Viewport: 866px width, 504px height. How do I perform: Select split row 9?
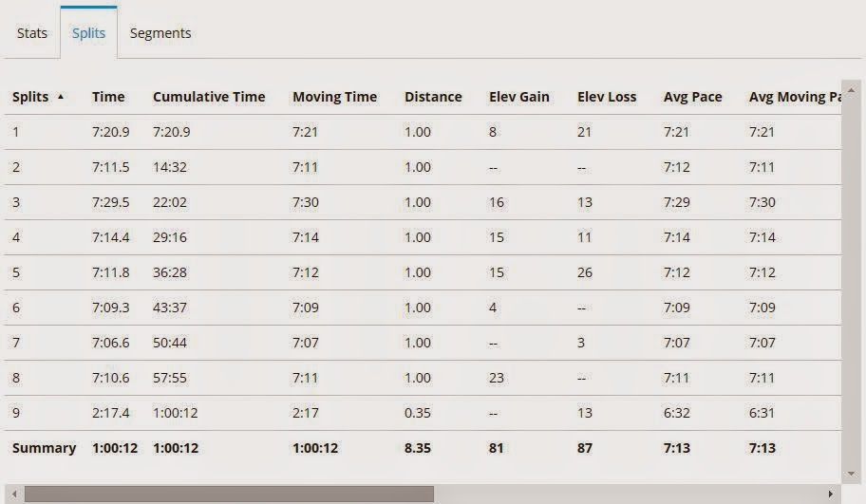click(x=15, y=413)
